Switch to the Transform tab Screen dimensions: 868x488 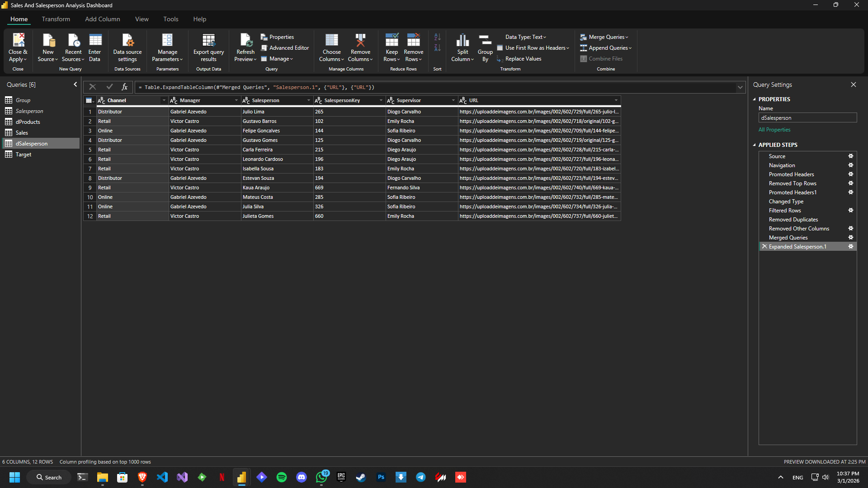(x=56, y=19)
